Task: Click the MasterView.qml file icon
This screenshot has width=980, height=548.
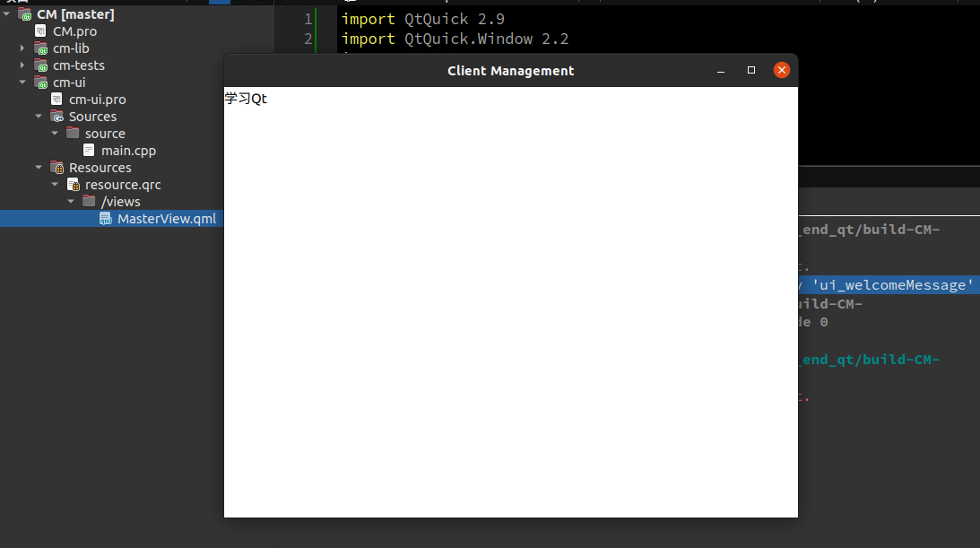Action: point(106,218)
